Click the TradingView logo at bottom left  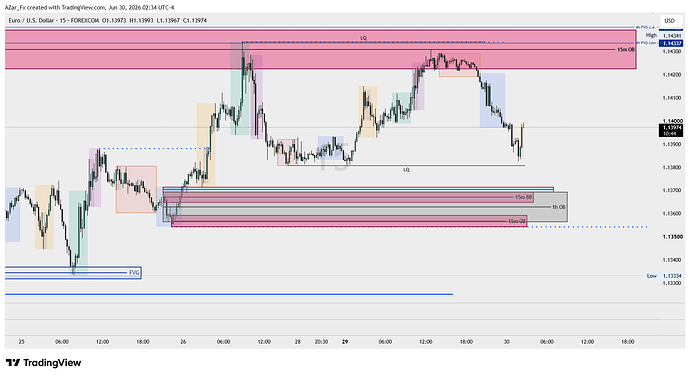click(x=44, y=363)
